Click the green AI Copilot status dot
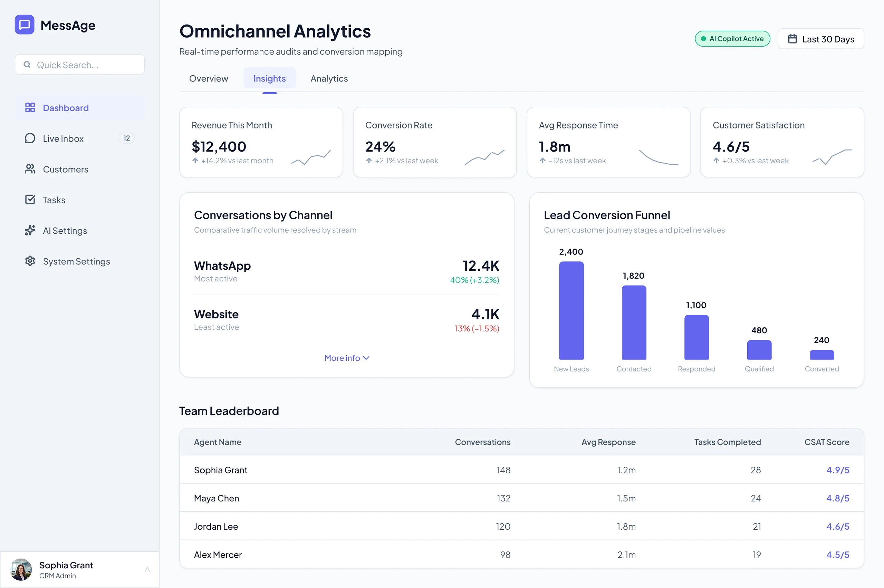This screenshot has width=884, height=588. click(x=703, y=39)
